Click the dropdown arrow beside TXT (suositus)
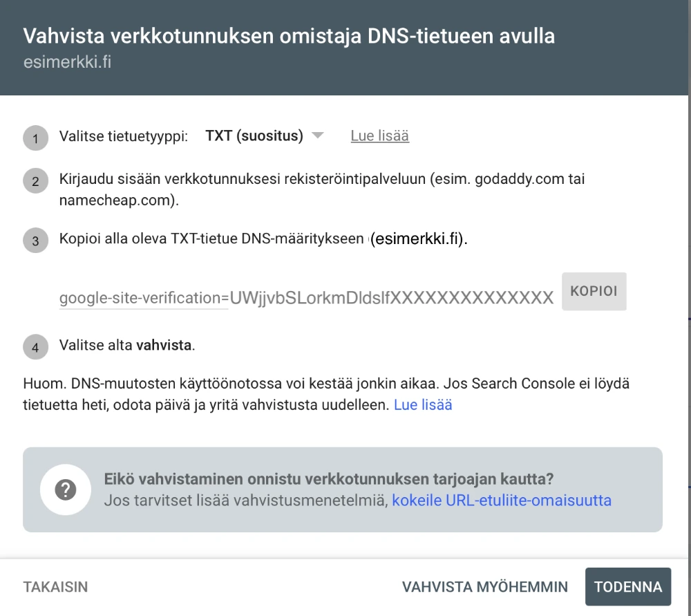Image resolution: width=691 pixels, height=616 pixels. [x=318, y=136]
